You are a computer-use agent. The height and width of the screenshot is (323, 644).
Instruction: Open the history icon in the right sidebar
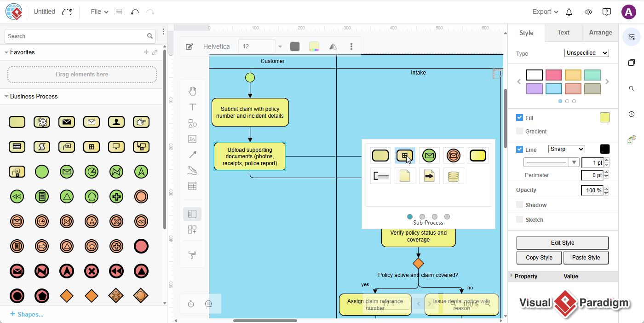pos(632,114)
